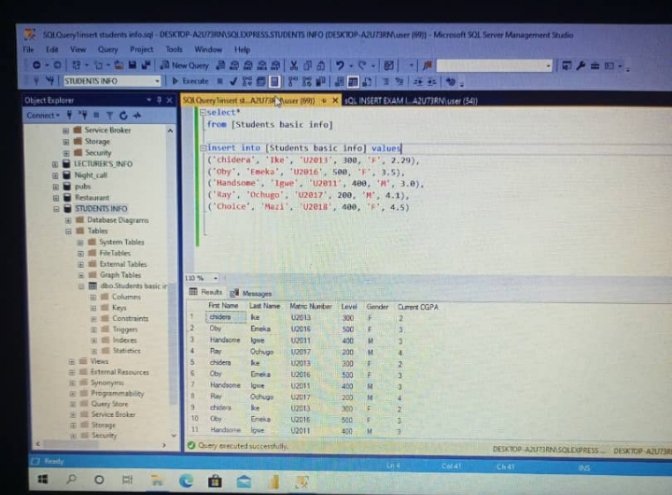Click Disconnect icon in Object Explorer
672x495 pixels.
click(83, 115)
